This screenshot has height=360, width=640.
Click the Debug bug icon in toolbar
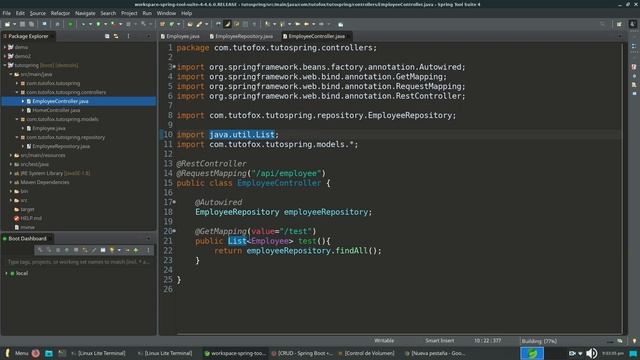click(83, 24)
